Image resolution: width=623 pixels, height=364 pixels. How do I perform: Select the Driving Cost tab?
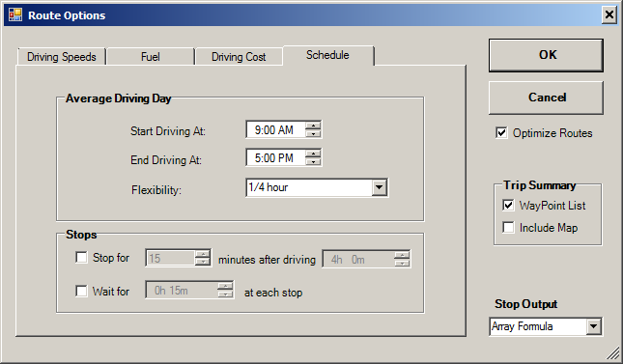coord(239,57)
